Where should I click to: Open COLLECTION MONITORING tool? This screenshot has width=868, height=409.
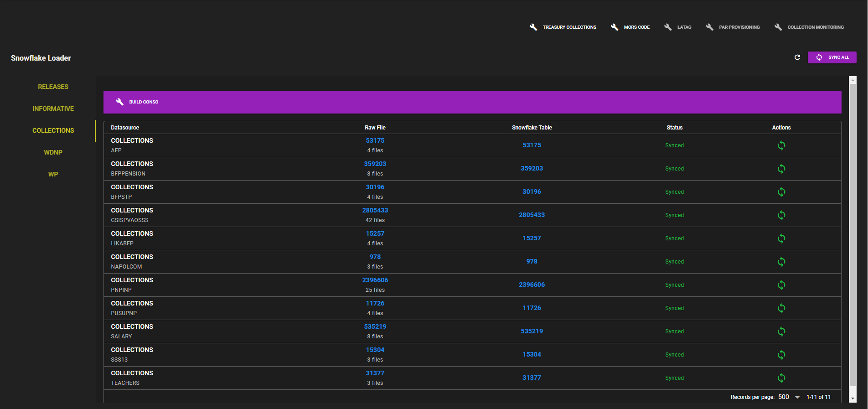[x=809, y=27]
